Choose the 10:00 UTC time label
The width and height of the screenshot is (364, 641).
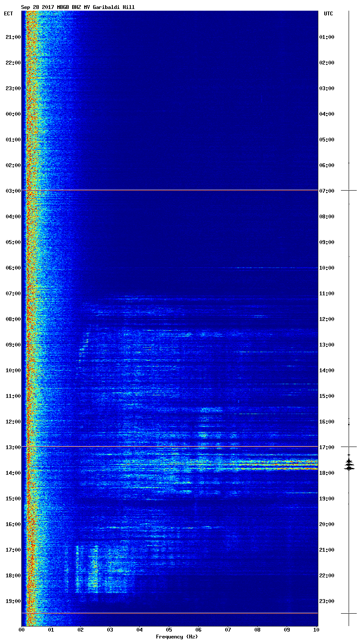[327, 268]
